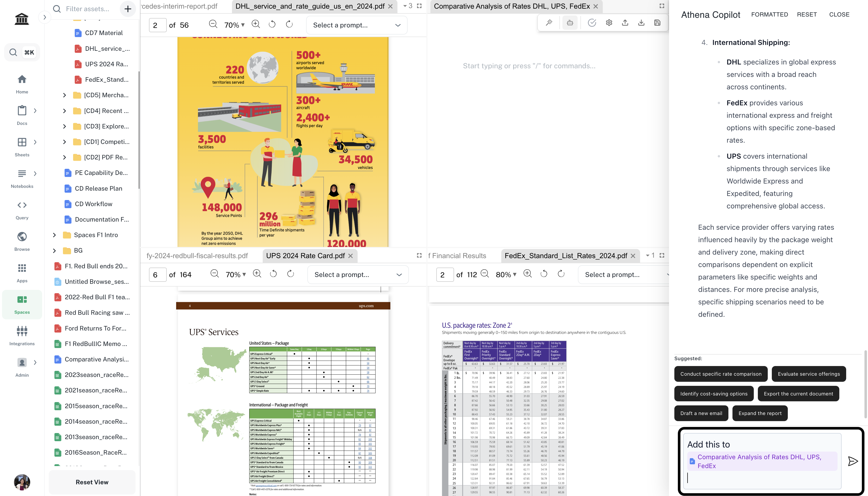The image size is (868, 496).
Task: Expand the Spaces F1 Intro folder
Action: [54, 235]
